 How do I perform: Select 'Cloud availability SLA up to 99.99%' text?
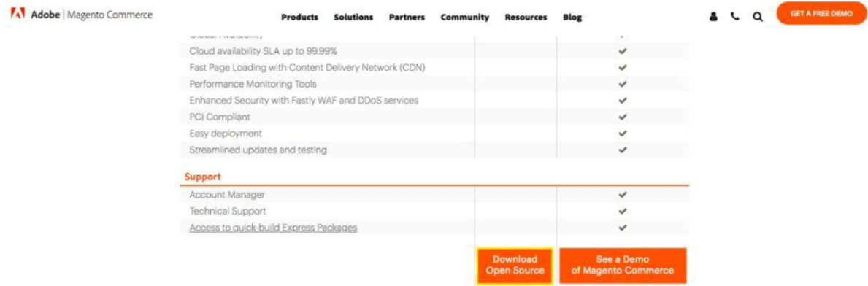(x=264, y=51)
